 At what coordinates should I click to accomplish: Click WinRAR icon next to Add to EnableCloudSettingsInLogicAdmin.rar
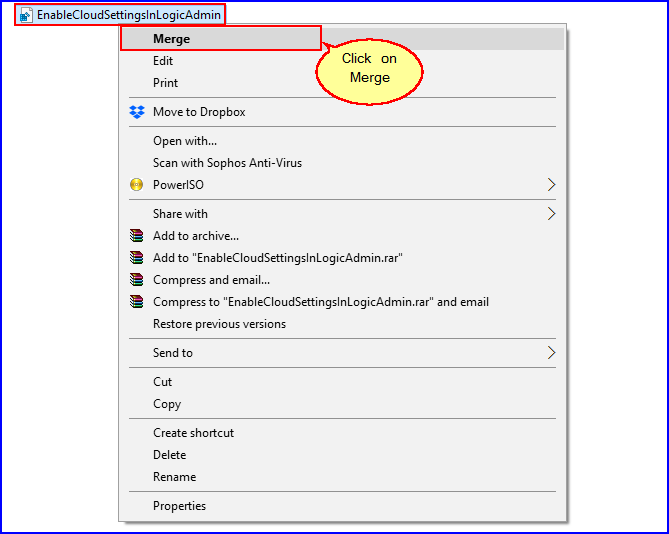(137, 258)
